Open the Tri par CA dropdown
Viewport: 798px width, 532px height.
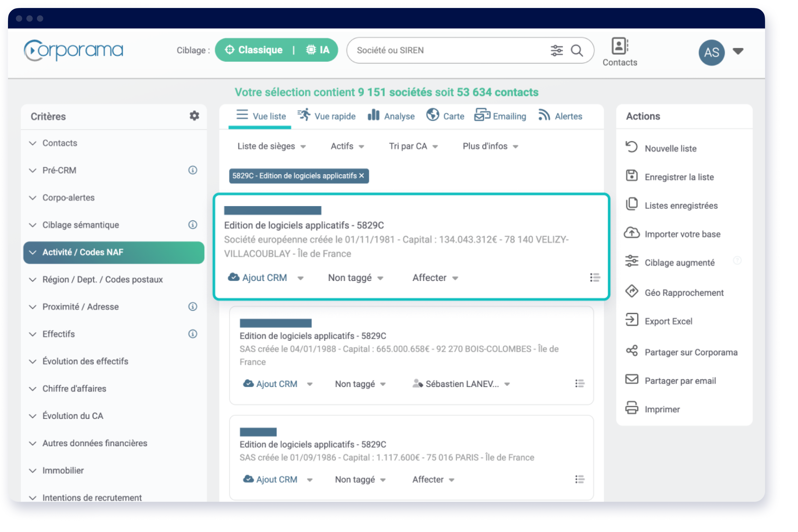coord(413,146)
